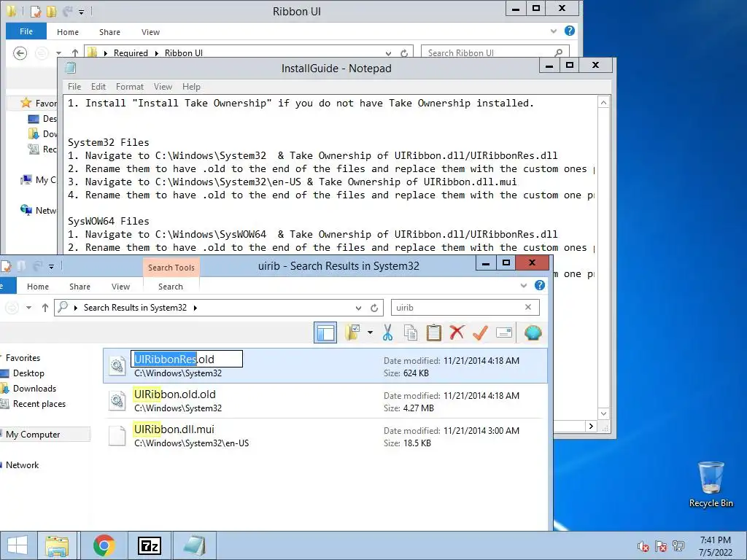Click the scissors cut icon
The height and width of the screenshot is (560, 747).
(388, 332)
